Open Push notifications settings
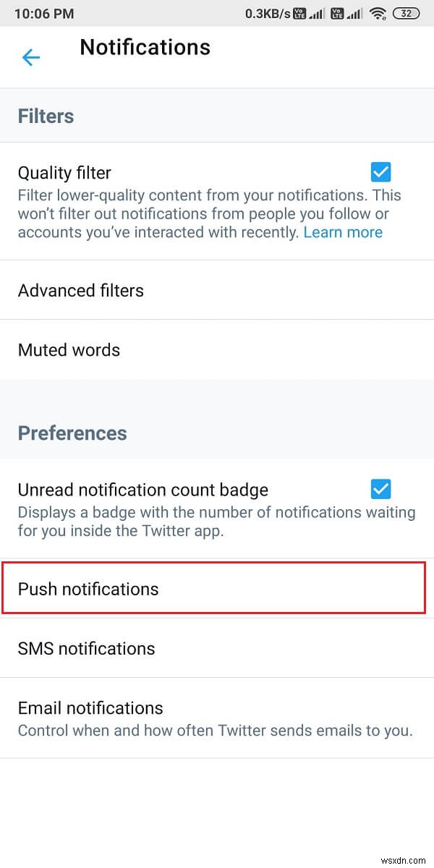The height and width of the screenshot is (868, 434). pyautogui.click(x=88, y=588)
